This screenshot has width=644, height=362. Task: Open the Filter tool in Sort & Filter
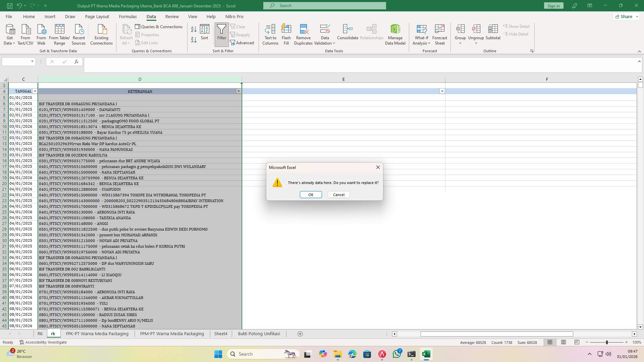pyautogui.click(x=221, y=34)
